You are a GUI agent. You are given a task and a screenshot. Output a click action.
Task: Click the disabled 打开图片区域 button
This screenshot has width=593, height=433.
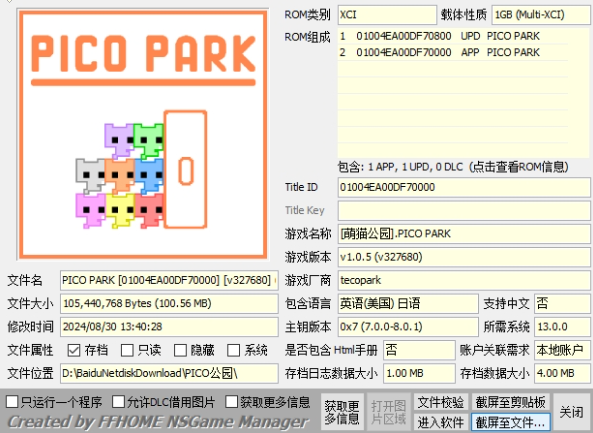[388, 412]
